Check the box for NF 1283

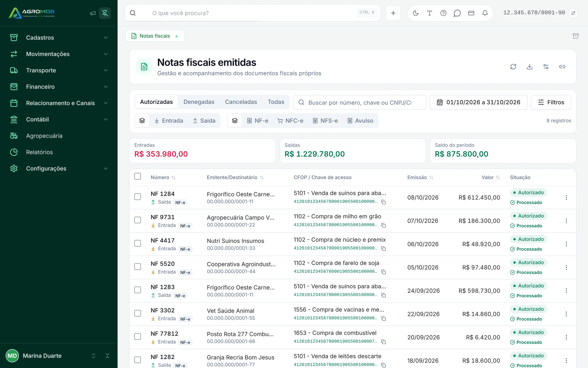tap(137, 290)
